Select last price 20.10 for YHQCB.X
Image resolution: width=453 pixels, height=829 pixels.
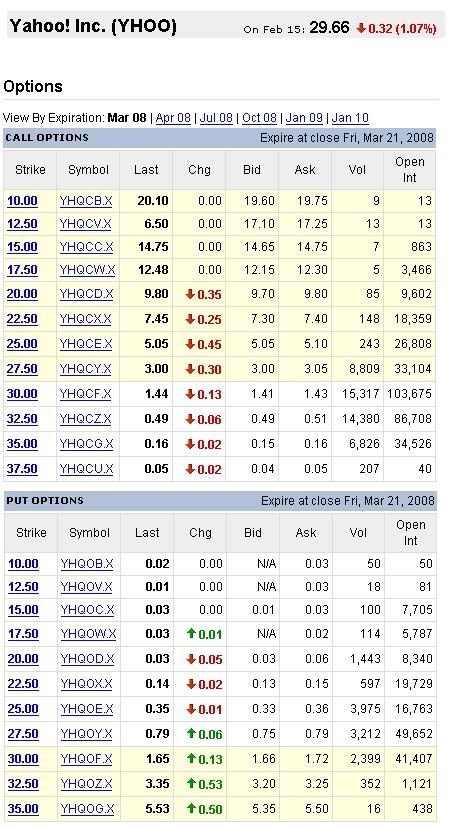(x=153, y=201)
